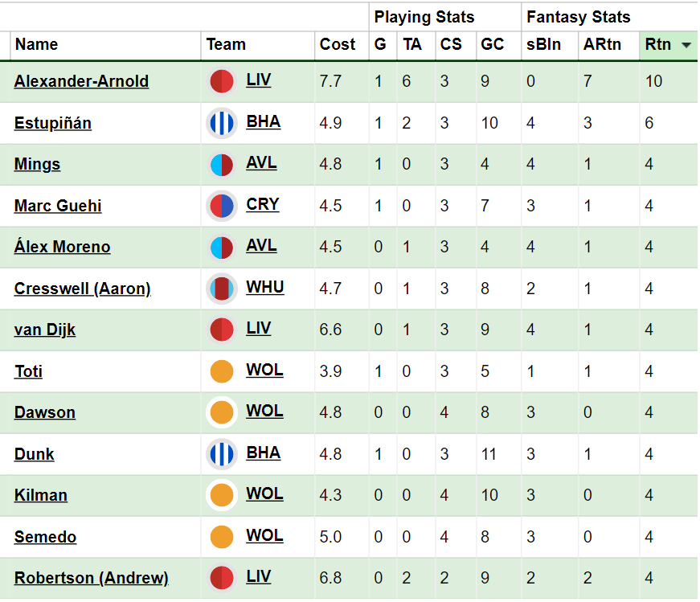Click the Aston Villa badge next to Mings
Viewport: 700px width, 602px height.
222,164
